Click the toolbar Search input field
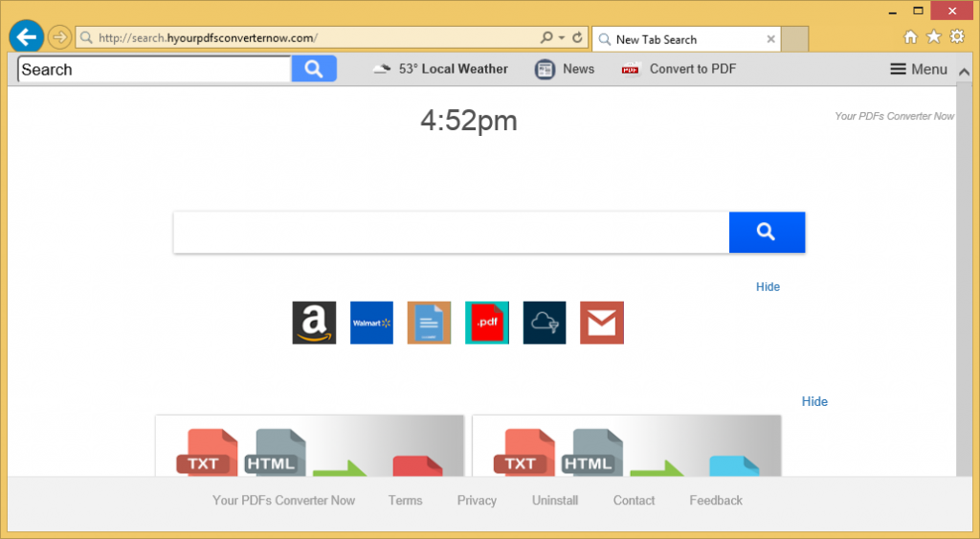The width and height of the screenshot is (980, 539). tap(154, 69)
